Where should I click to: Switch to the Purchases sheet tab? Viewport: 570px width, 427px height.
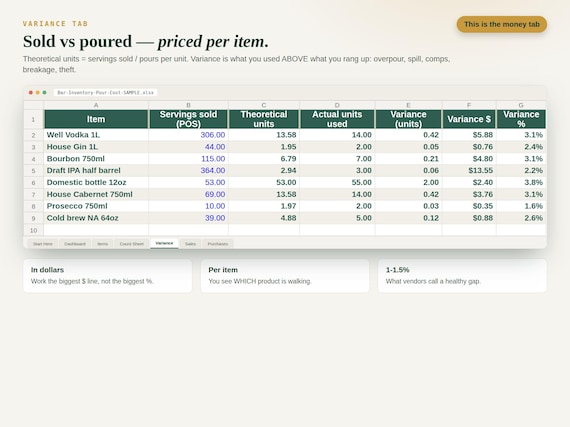click(218, 244)
